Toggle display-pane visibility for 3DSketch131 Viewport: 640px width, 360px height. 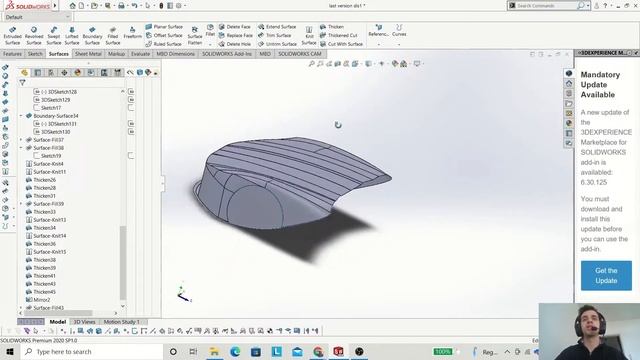pyautogui.click(x=131, y=124)
